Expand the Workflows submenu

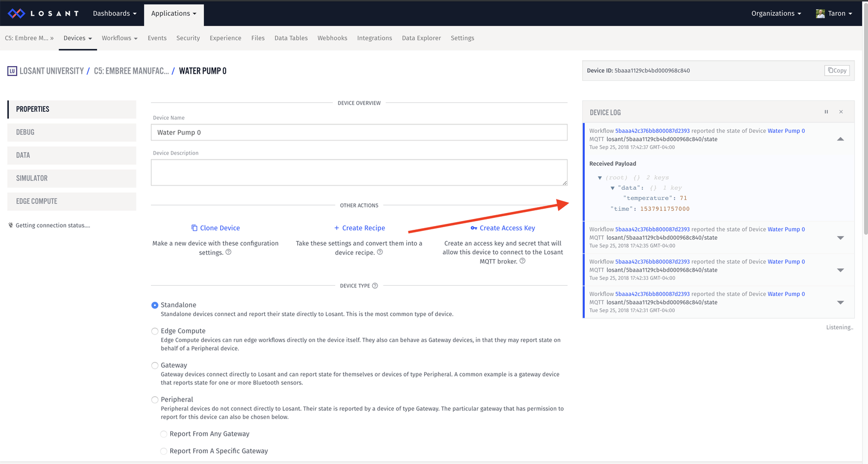(119, 38)
